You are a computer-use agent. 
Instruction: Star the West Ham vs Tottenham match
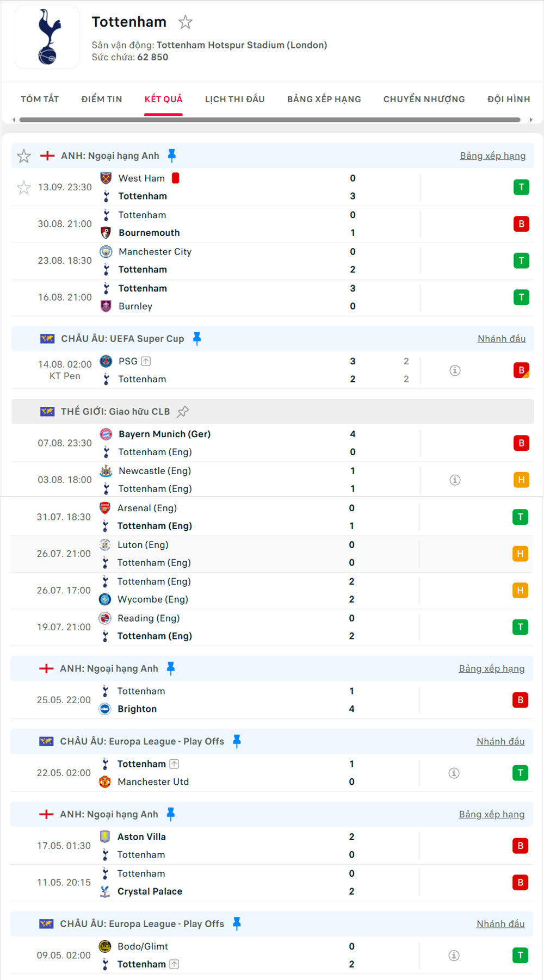[x=24, y=188]
